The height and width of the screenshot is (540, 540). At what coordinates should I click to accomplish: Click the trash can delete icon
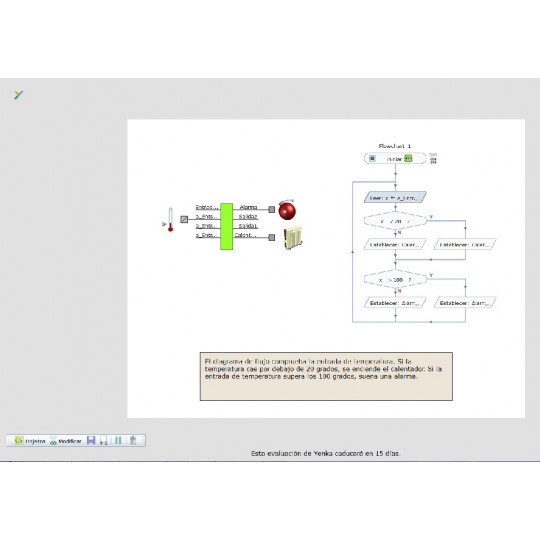coord(133,440)
